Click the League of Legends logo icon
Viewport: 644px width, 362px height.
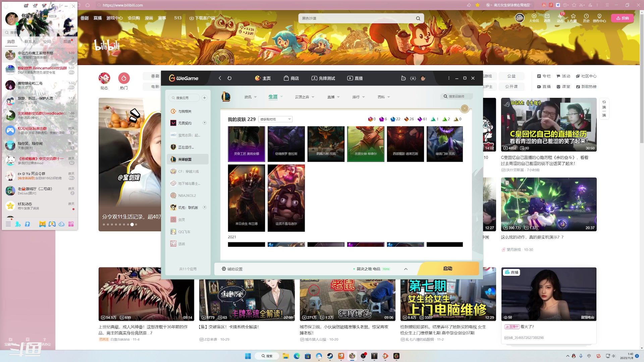[226, 97]
